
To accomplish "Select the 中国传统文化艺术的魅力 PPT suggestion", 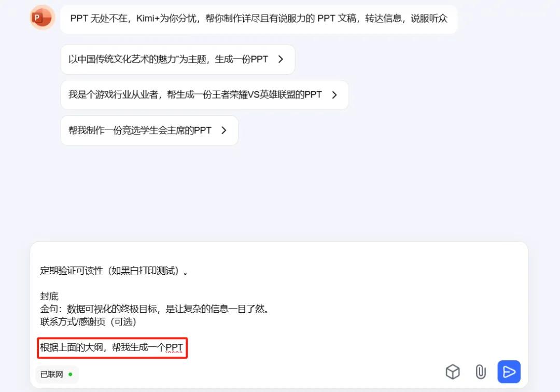I will point(178,59).
